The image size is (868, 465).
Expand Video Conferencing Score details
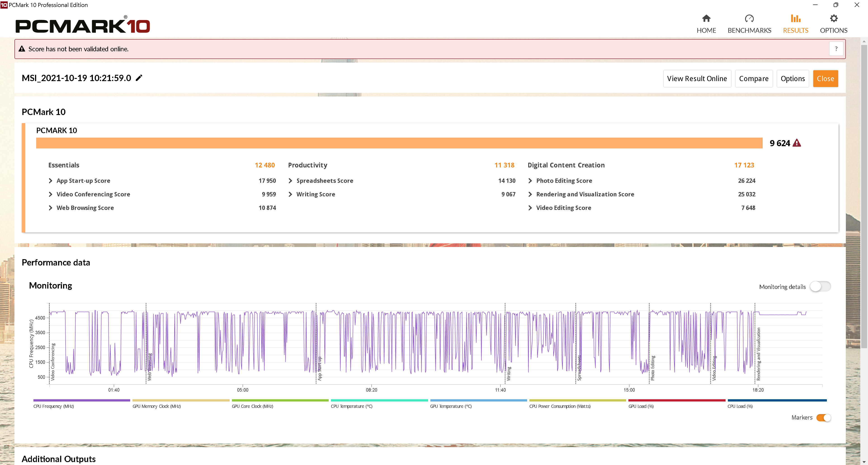pyautogui.click(x=51, y=194)
